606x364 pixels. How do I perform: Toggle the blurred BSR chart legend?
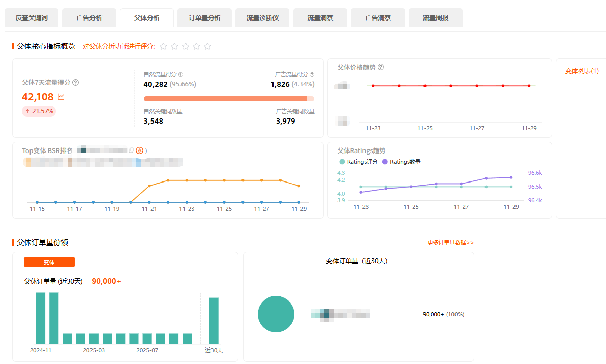(102, 162)
